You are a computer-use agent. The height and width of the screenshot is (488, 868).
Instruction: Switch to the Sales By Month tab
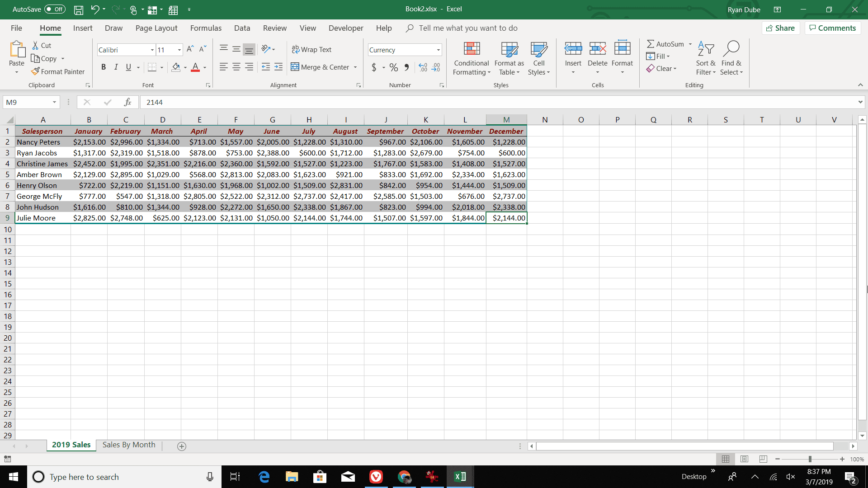point(129,445)
